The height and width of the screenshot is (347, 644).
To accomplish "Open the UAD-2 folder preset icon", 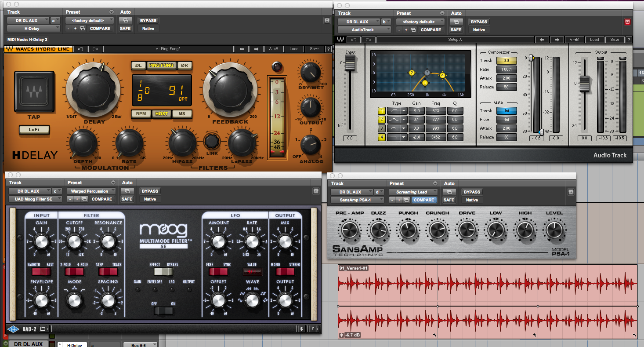I will [43, 329].
